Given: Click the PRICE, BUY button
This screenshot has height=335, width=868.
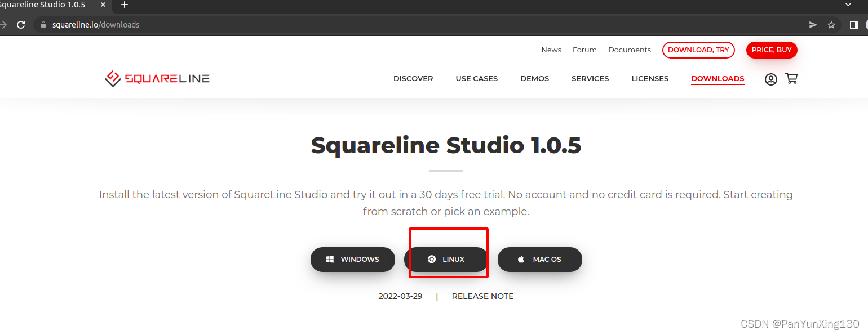Looking at the screenshot, I should click(x=772, y=50).
